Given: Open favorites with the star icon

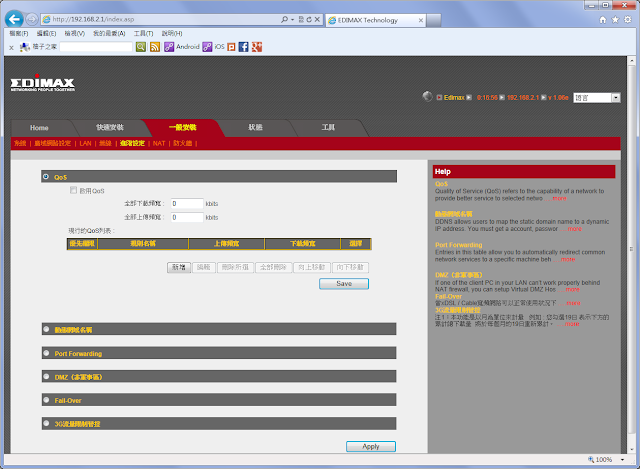Looking at the screenshot, I should point(615,20).
